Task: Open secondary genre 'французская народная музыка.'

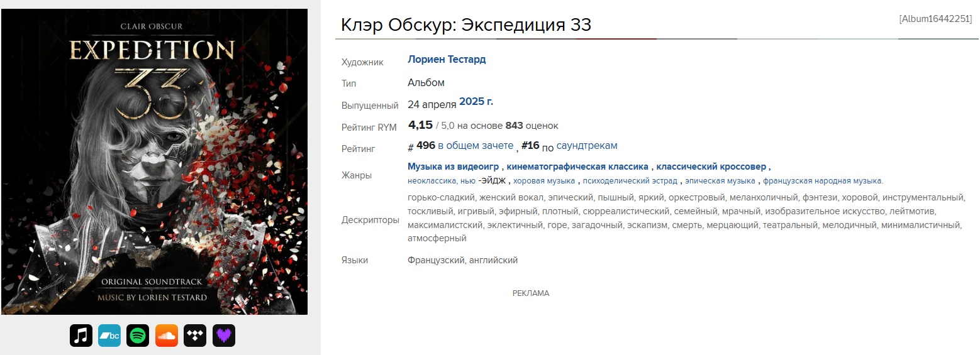Action: coord(823,181)
